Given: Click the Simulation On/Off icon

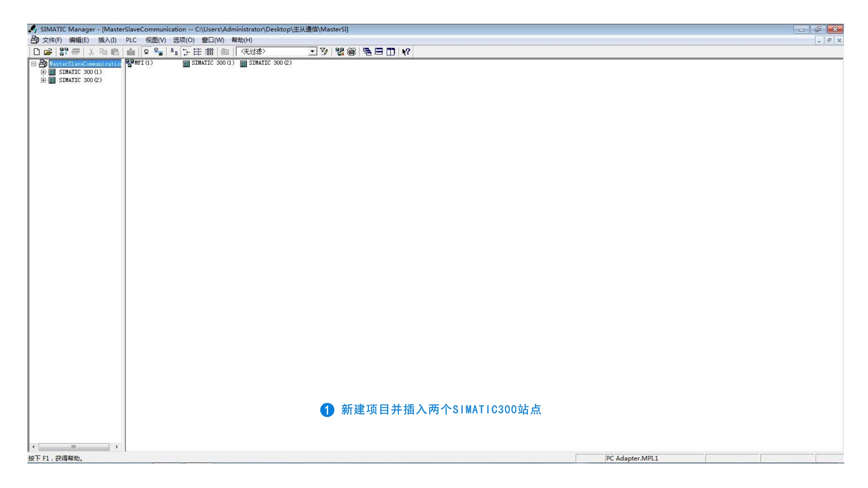Looking at the screenshot, I should tap(352, 52).
